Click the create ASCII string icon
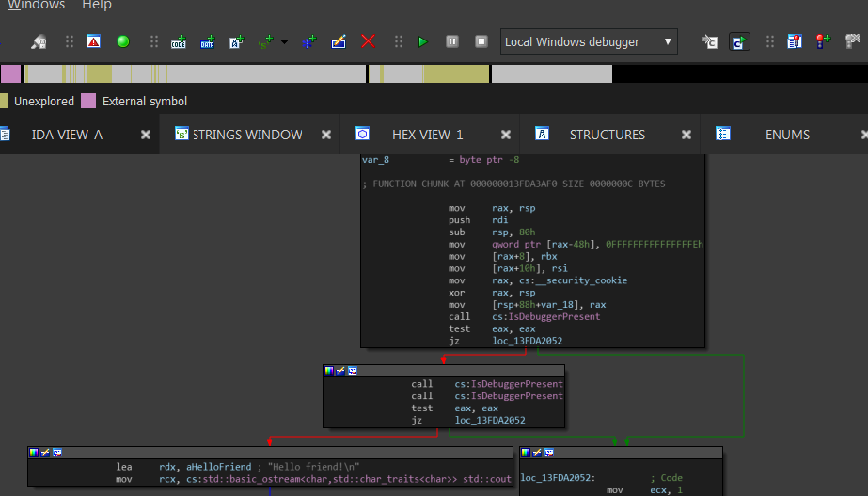 tap(237, 41)
